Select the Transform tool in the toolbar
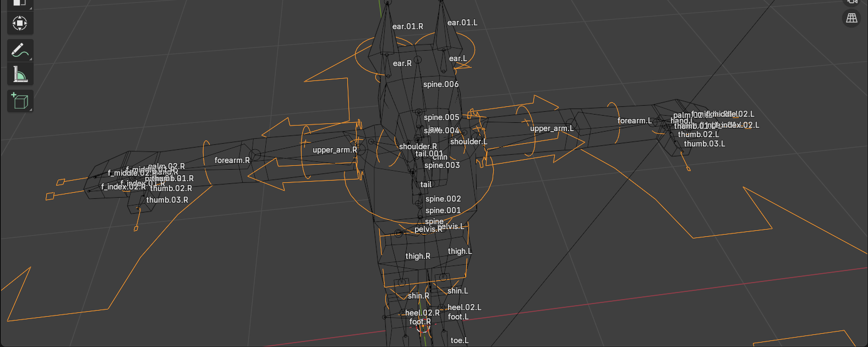The height and width of the screenshot is (347, 868). [20, 23]
